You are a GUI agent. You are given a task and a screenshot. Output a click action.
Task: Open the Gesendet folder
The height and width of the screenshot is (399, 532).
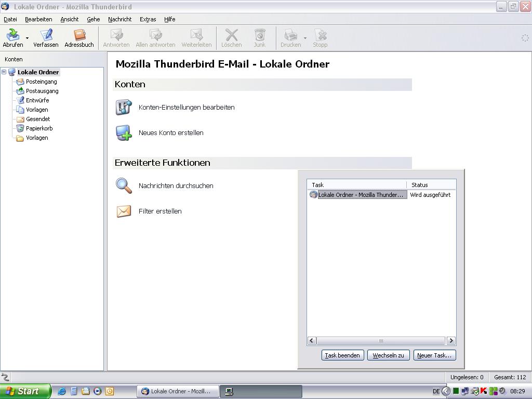38,119
